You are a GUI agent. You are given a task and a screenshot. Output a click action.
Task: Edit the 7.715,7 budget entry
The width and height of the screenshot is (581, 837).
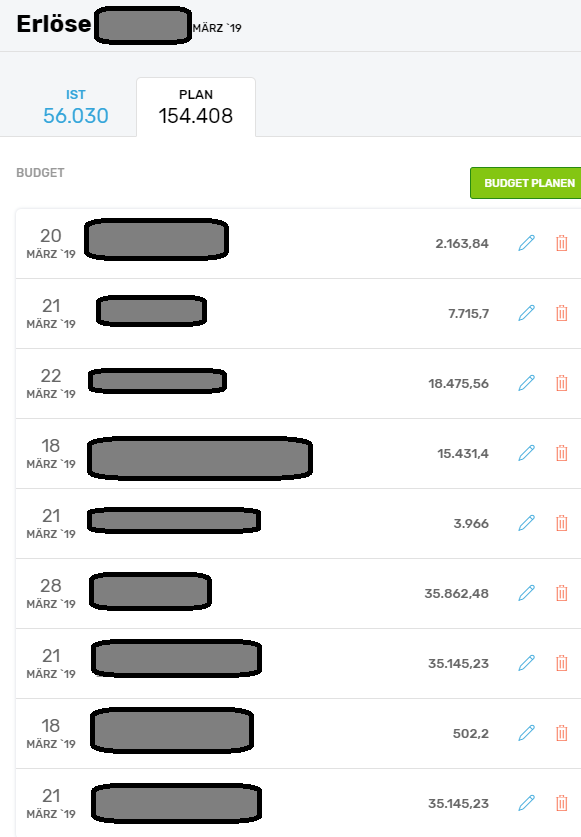(x=527, y=313)
